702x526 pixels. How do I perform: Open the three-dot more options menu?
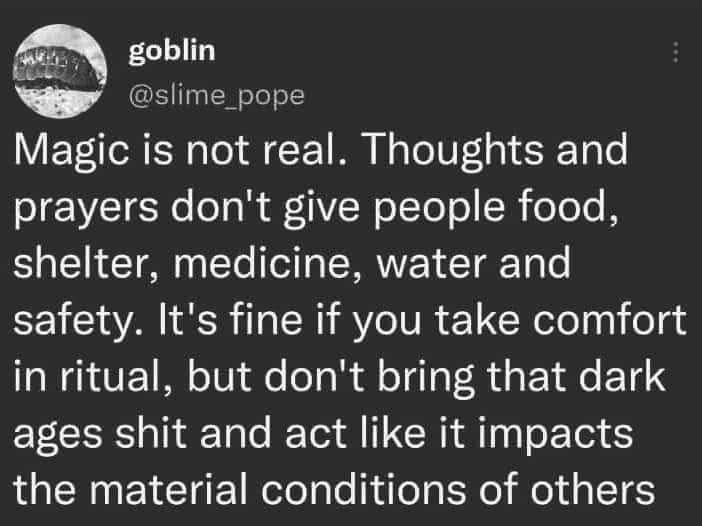[x=676, y=52]
